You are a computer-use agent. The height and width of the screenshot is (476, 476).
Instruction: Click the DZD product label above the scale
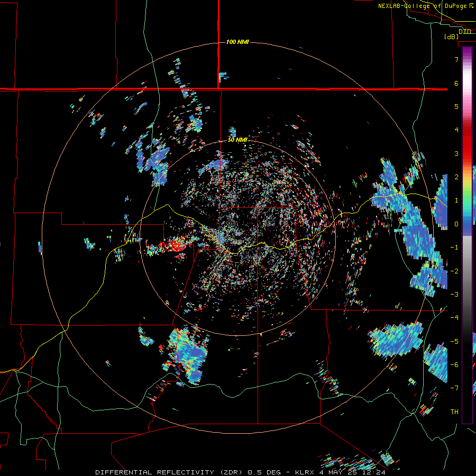pyautogui.click(x=465, y=31)
